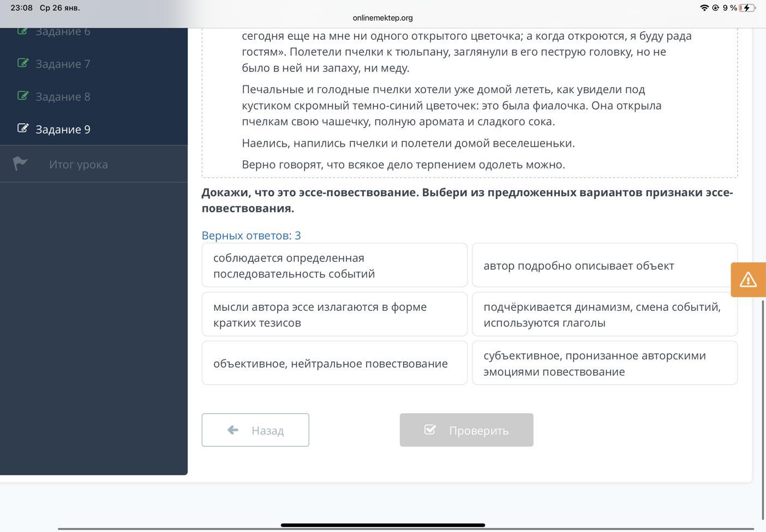Select answer 'соблюдается определенная последовательность событий'
This screenshot has height=532, width=766.
point(334,265)
